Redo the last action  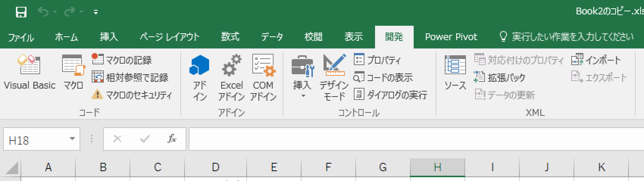click(x=70, y=12)
